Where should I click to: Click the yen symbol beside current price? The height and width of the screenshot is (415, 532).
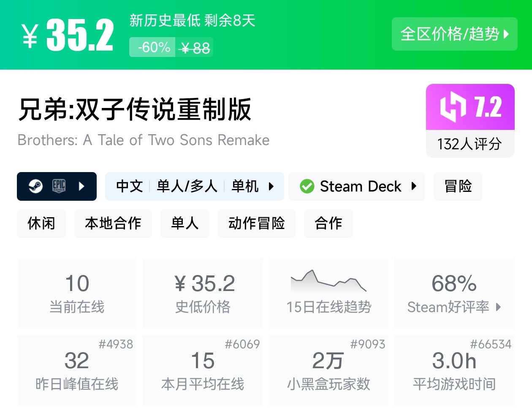click(30, 36)
